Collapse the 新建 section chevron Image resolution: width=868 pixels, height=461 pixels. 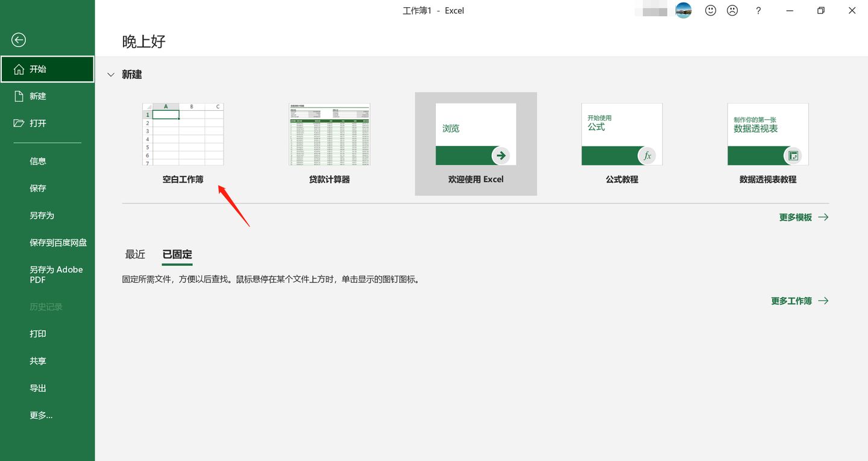(x=110, y=75)
